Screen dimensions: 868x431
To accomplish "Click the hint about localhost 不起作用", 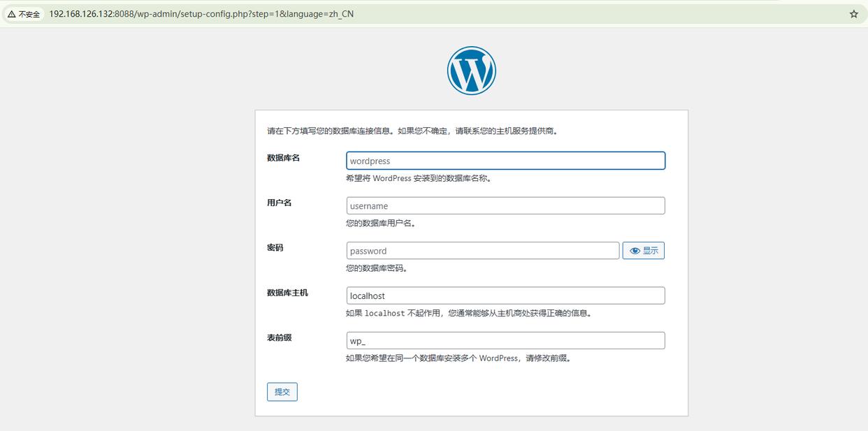I will [469, 313].
